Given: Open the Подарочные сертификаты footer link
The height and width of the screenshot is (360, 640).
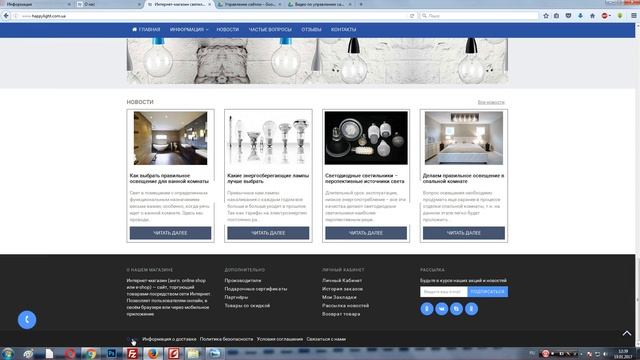Looking at the screenshot, I should pyautogui.click(x=256, y=289).
